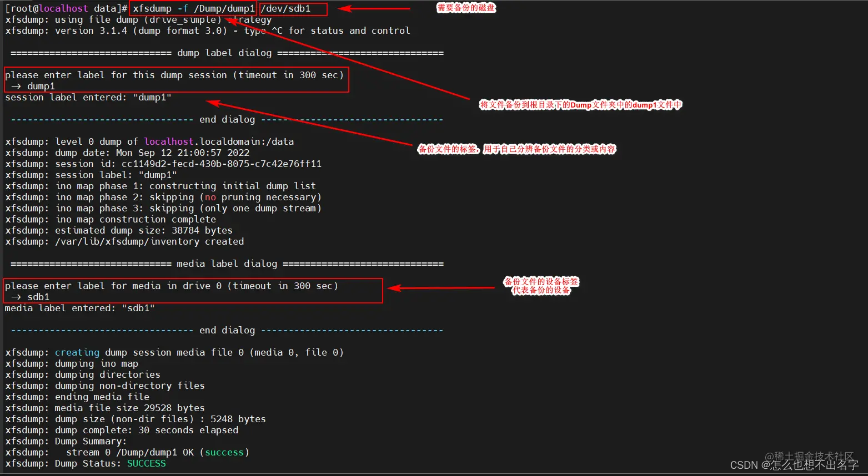Click the entered media label '-> sdb1' line
Image resolution: width=868 pixels, height=476 pixels.
pos(30,297)
